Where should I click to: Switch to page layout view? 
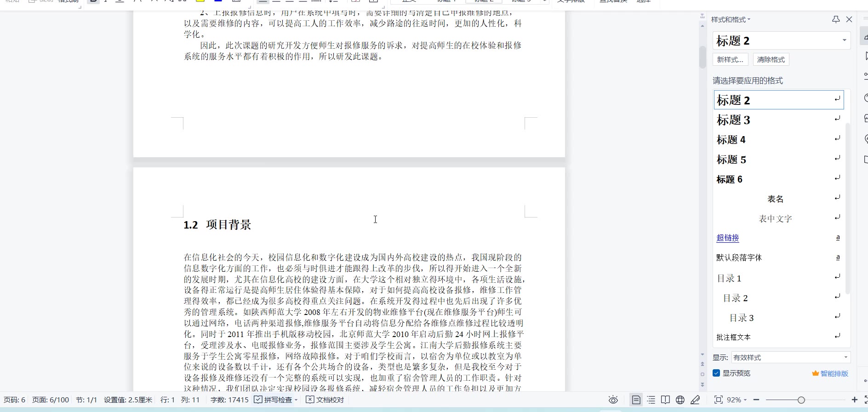pos(636,400)
